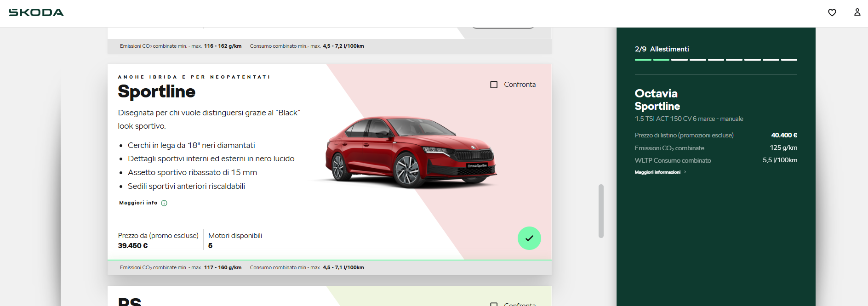This screenshot has width=868, height=306.
Task: Click the page vertical scrollbar thumb
Action: [x=601, y=211]
